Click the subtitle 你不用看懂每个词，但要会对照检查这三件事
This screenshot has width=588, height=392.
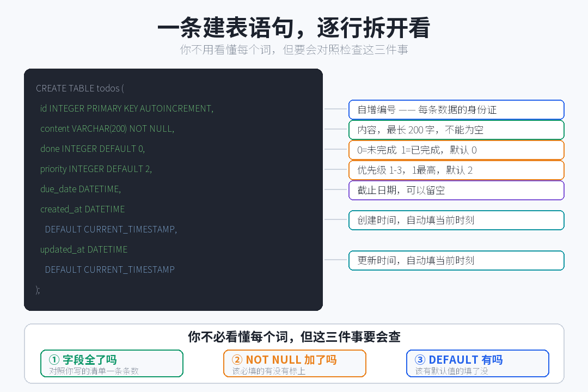point(293,50)
